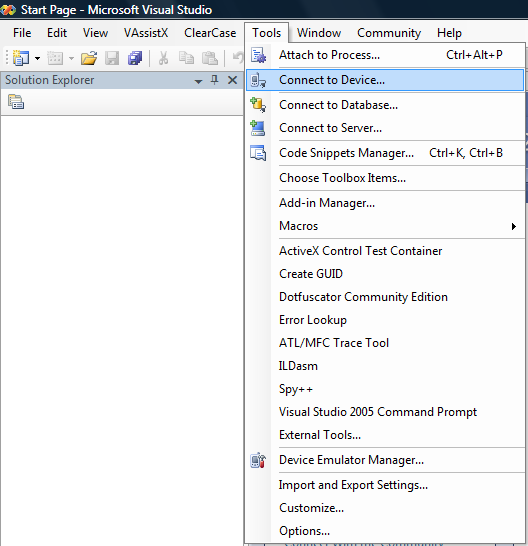Select Connect to Device menu entry
Screen dimensions: 528x546
(x=385, y=80)
